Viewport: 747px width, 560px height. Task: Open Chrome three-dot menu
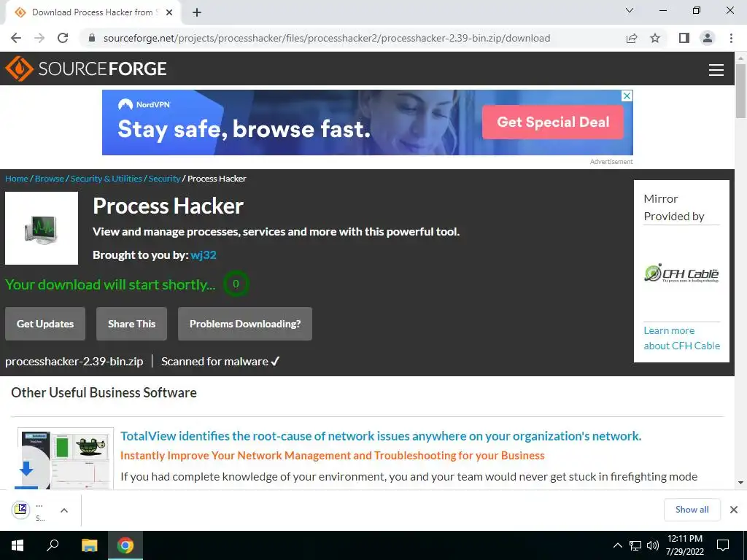pos(731,38)
